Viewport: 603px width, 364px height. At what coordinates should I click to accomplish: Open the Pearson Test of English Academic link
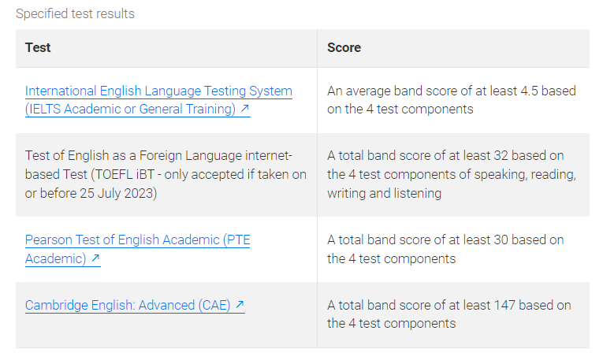pos(137,240)
